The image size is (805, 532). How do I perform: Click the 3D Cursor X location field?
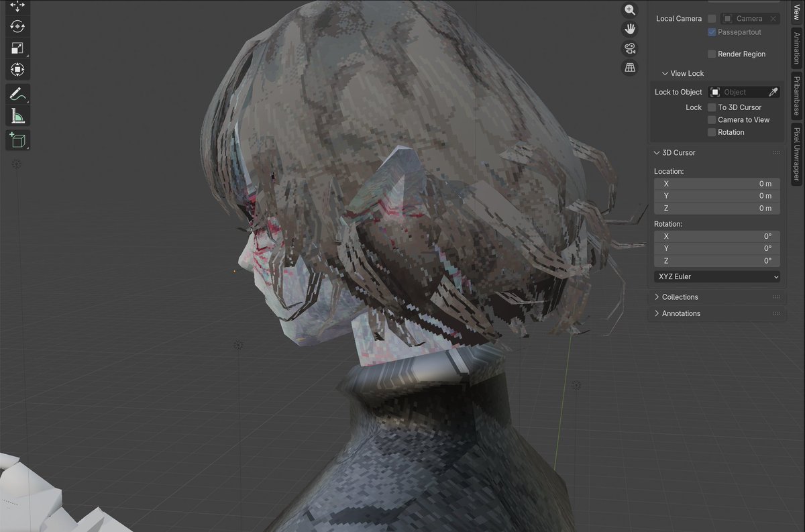tap(716, 183)
